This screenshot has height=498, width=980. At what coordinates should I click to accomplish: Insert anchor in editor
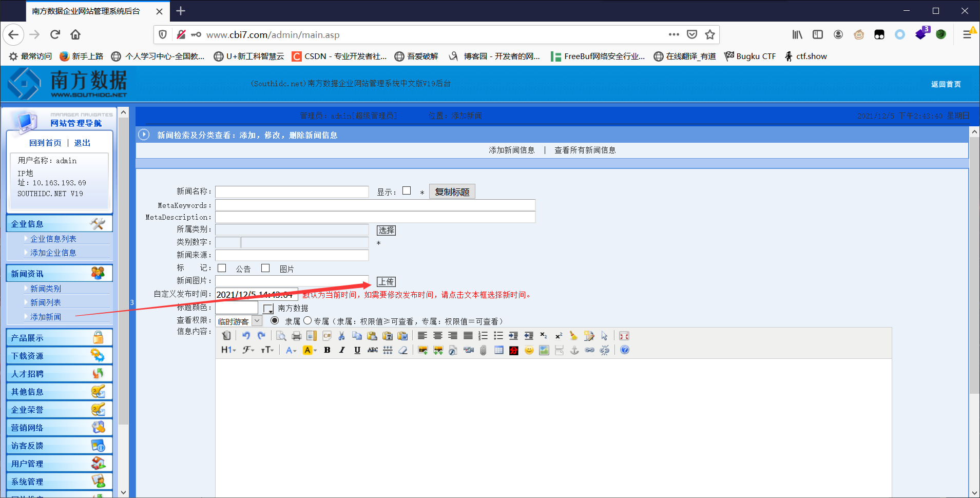(x=574, y=350)
